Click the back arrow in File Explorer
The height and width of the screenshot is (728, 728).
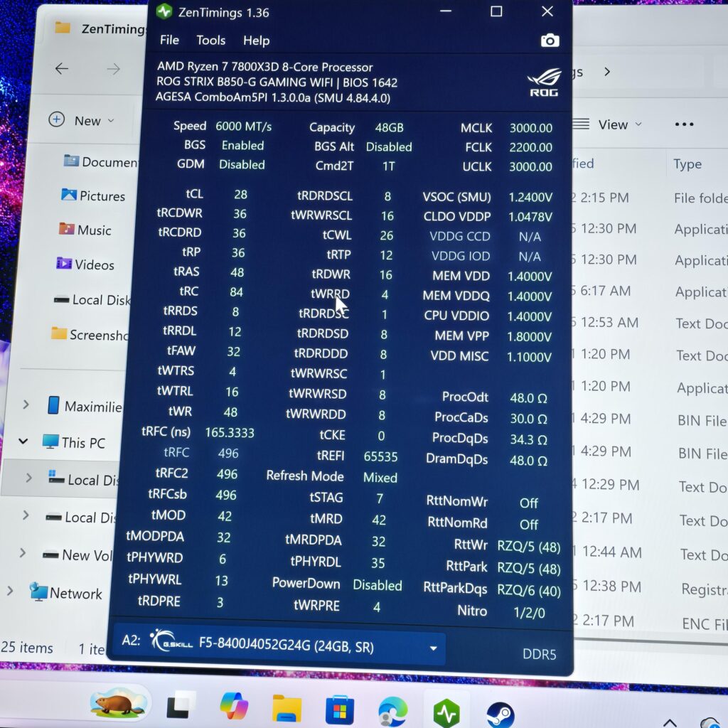61,69
